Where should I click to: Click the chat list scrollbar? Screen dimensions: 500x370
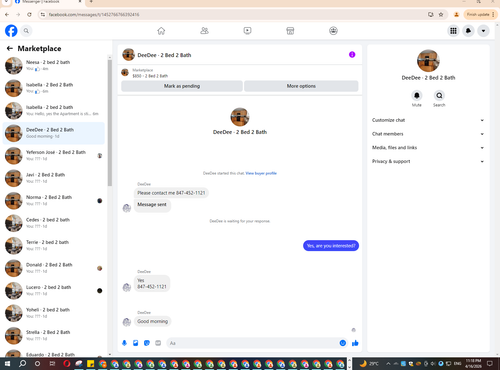(x=110, y=123)
